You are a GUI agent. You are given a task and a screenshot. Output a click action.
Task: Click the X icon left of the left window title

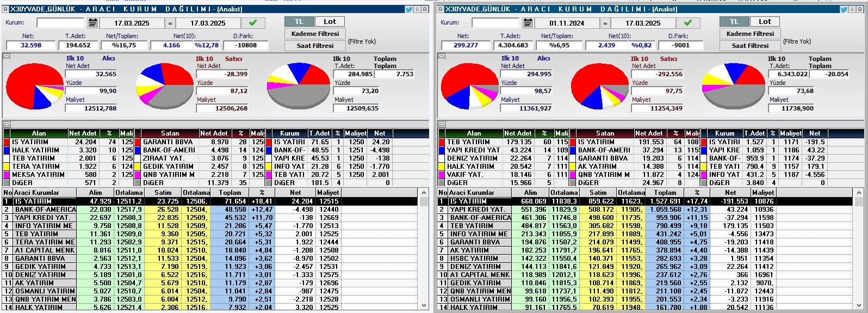[6, 9]
